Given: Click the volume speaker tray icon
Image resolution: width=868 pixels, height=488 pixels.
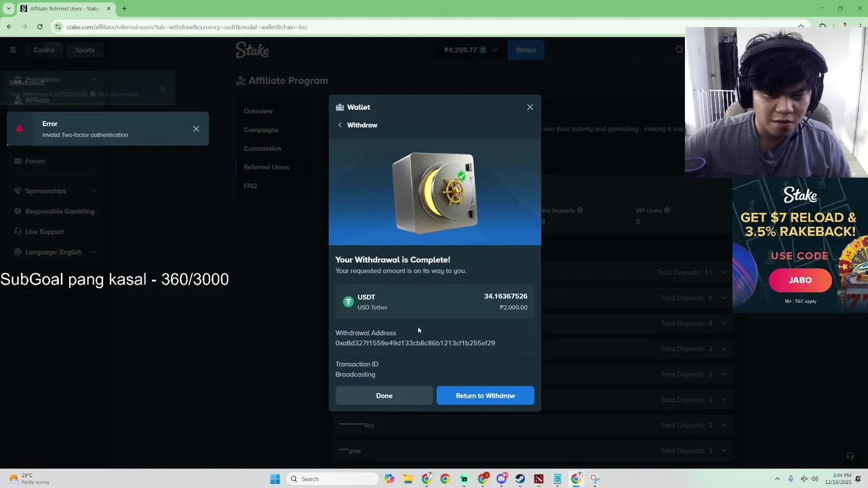Looking at the screenshot, I should coord(814,479).
